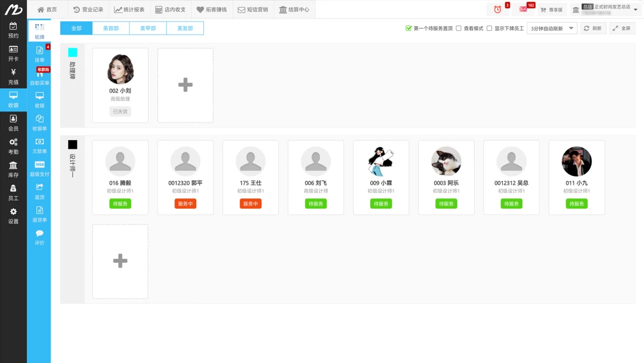Open 超级支付 VISA icon
Viewport: 644px width, 363px height.
[x=39, y=169]
